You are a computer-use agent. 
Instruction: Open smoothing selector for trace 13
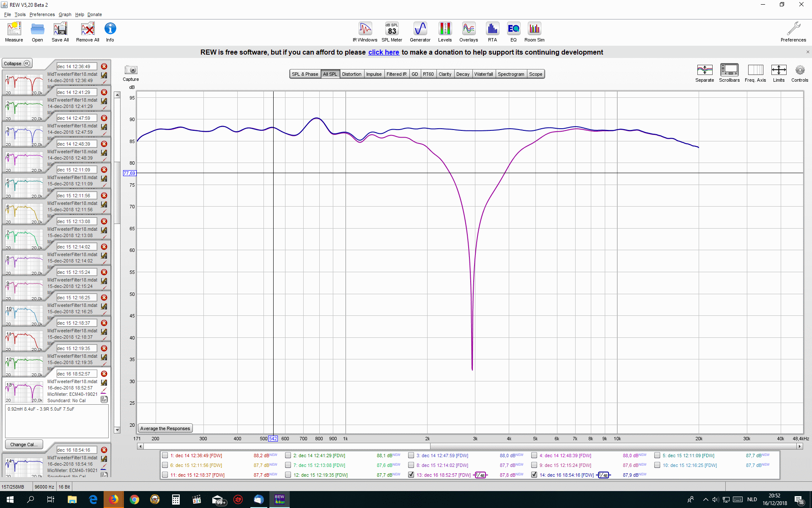click(480, 475)
